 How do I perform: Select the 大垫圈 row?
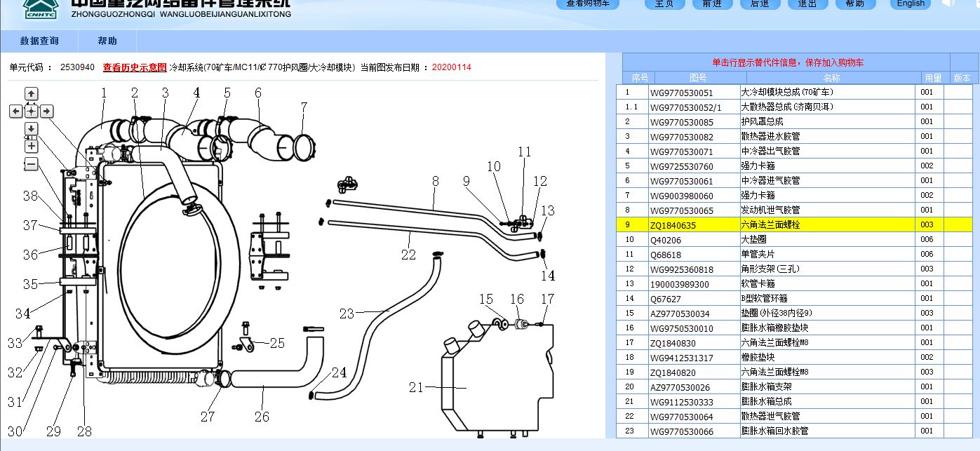pyautogui.click(x=794, y=239)
